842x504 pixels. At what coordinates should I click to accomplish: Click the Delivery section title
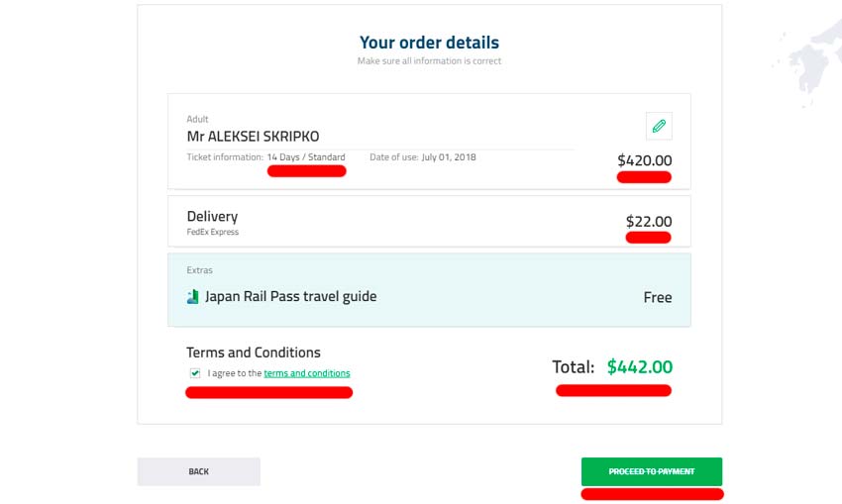(x=212, y=216)
